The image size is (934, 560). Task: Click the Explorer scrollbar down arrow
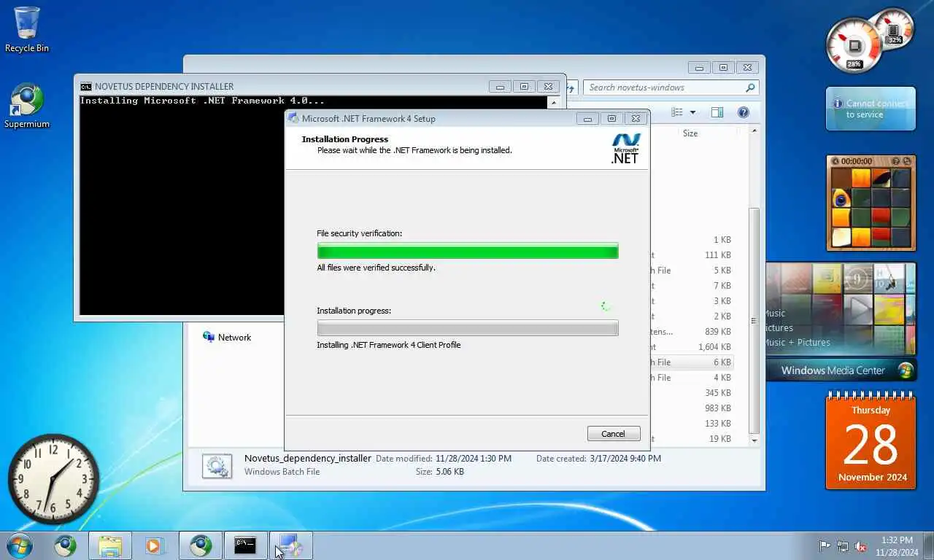pyautogui.click(x=754, y=440)
